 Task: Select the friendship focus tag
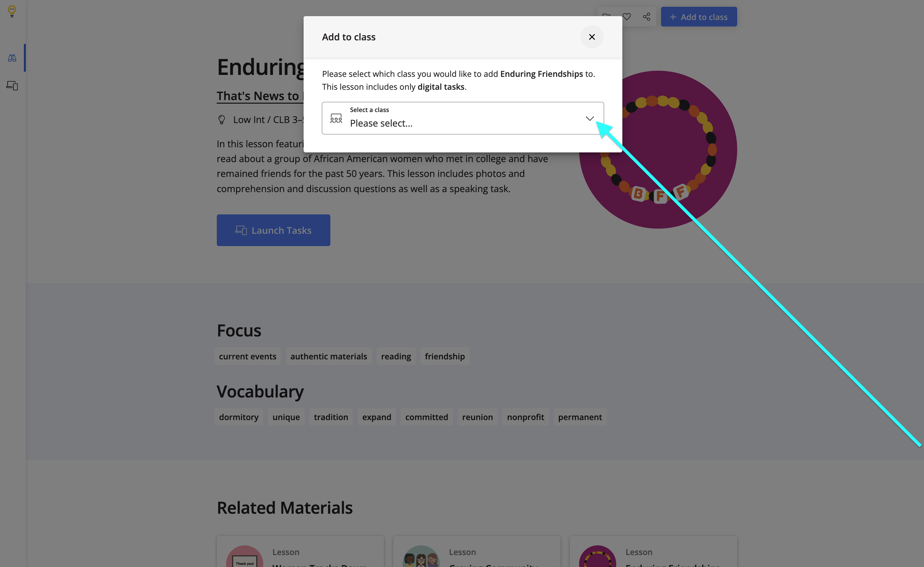coord(445,356)
